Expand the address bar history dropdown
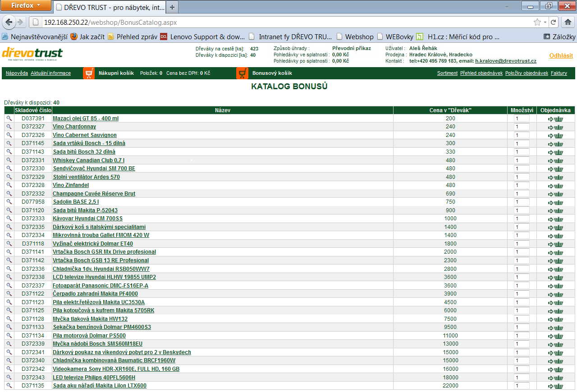The width and height of the screenshot is (577, 392). pyautogui.click(x=545, y=22)
